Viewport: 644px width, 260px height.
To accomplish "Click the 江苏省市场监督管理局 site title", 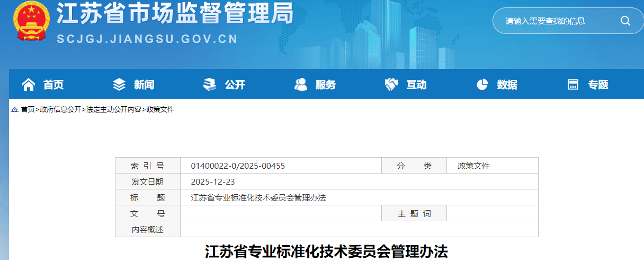I will (x=175, y=14).
